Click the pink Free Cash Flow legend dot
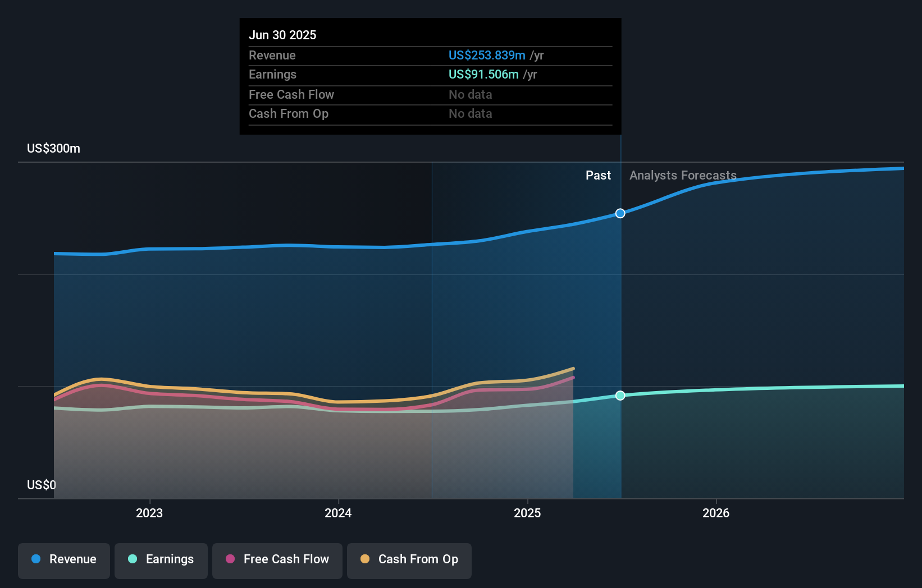Image resolution: width=922 pixels, height=588 pixels. pos(230,559)
